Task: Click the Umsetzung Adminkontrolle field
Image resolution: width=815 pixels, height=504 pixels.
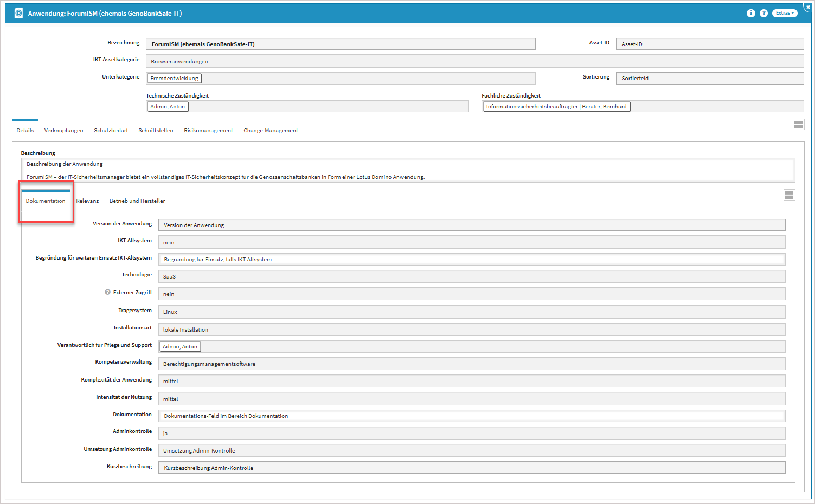Action: [x=472, y=450]
